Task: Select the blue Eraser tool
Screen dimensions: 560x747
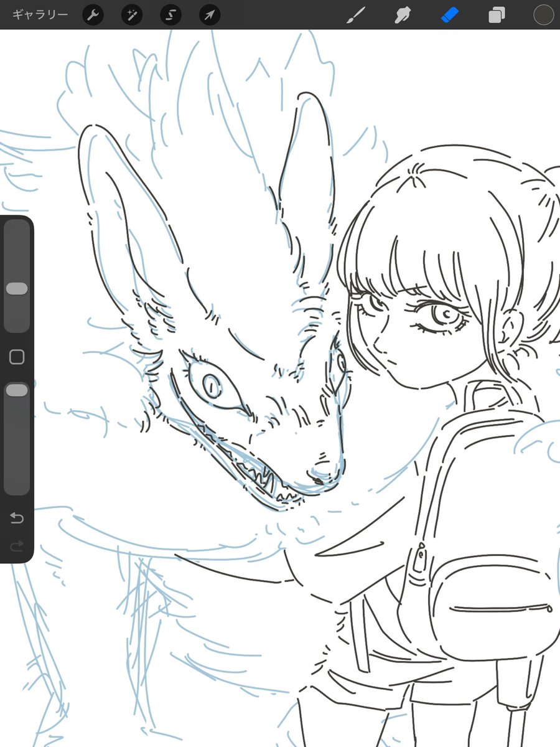Action: (449, 15)
